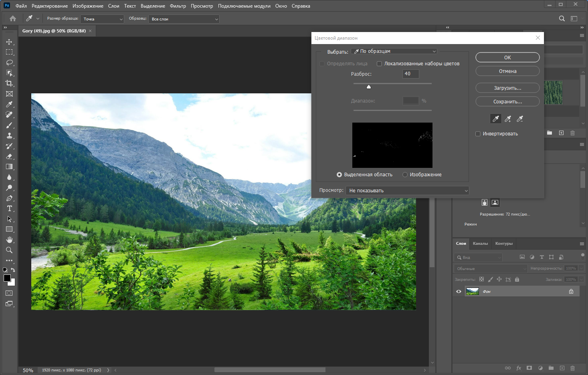The width and height of the screenshot is (588, 375).
Task: Select the Move tool
Action: click(9, 42)
